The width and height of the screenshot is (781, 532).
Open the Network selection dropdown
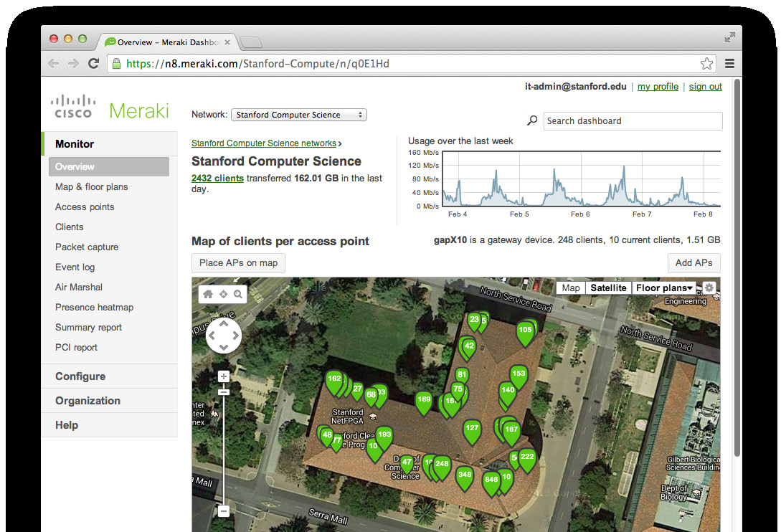coord(299,115)
